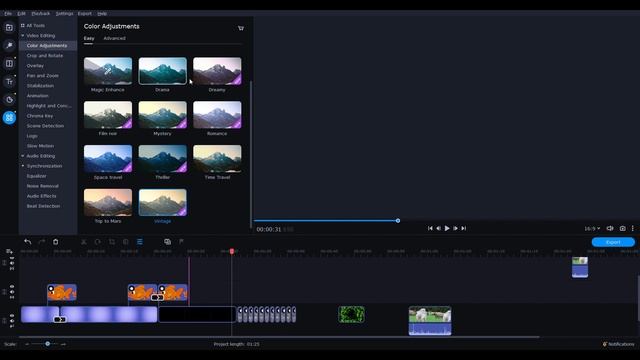640x360 pixels.
Task: Step back one frame
Action: pos(438,228)
